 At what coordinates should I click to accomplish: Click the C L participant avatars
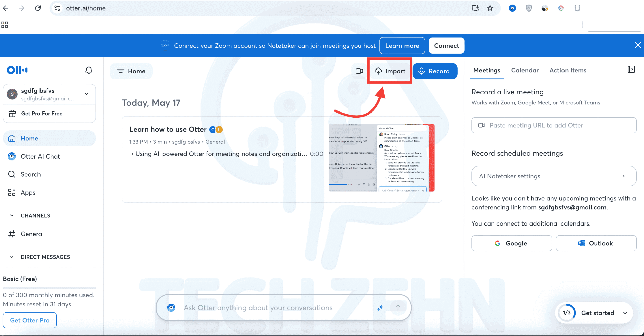[x=216, y=130]
